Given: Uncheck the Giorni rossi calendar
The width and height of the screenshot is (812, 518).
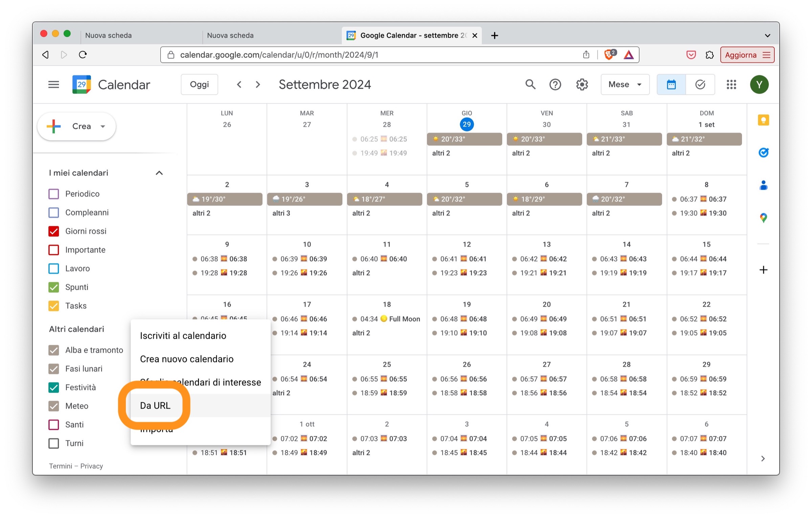Looking at the screenshot, I should point(53,231).
